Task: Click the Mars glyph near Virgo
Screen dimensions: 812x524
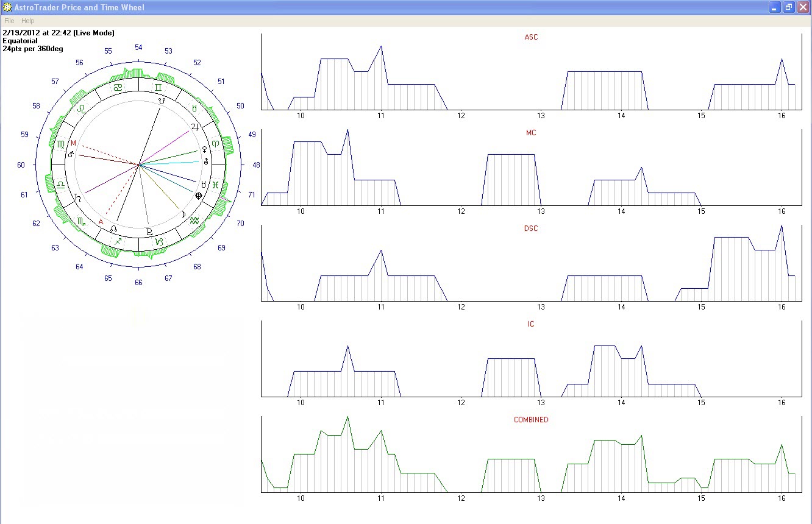Action: pyautogui.click(x=71, y=155)
